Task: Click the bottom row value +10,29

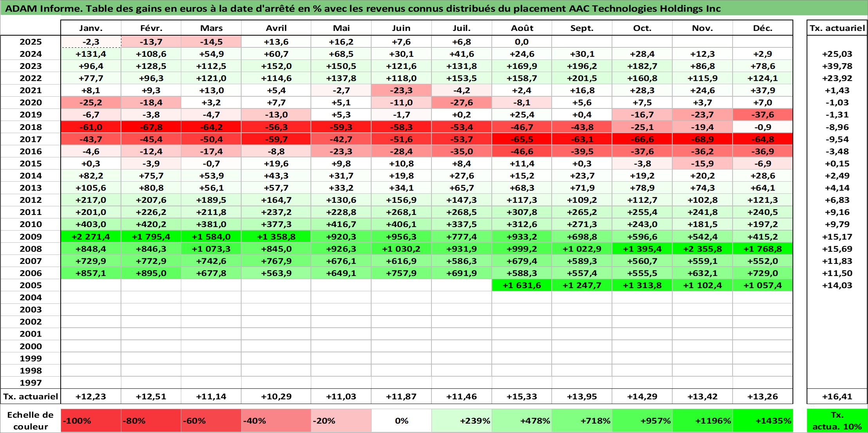Action: 276,397
